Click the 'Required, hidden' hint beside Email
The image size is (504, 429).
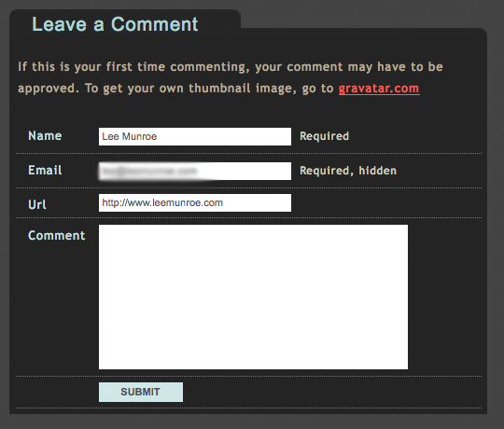point(348,171)
